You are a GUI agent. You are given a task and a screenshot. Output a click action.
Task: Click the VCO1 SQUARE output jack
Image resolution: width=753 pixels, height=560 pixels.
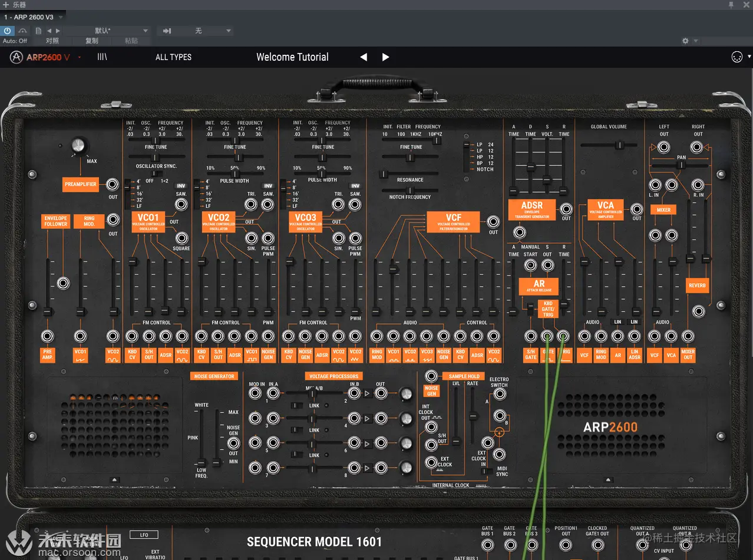[181, 238]
